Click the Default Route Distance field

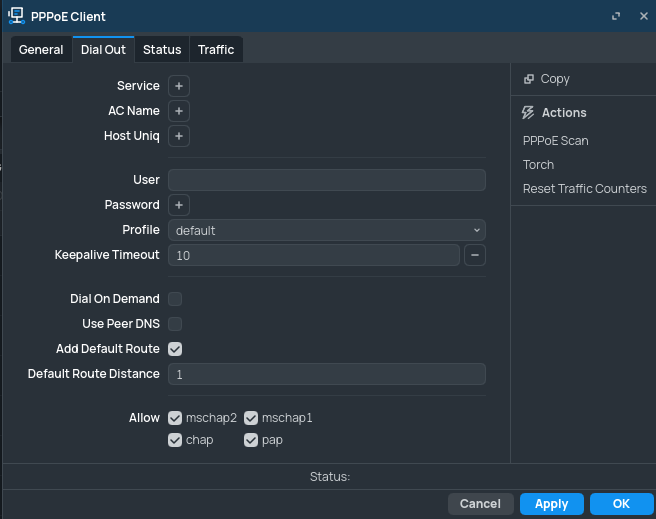(327, 374)
